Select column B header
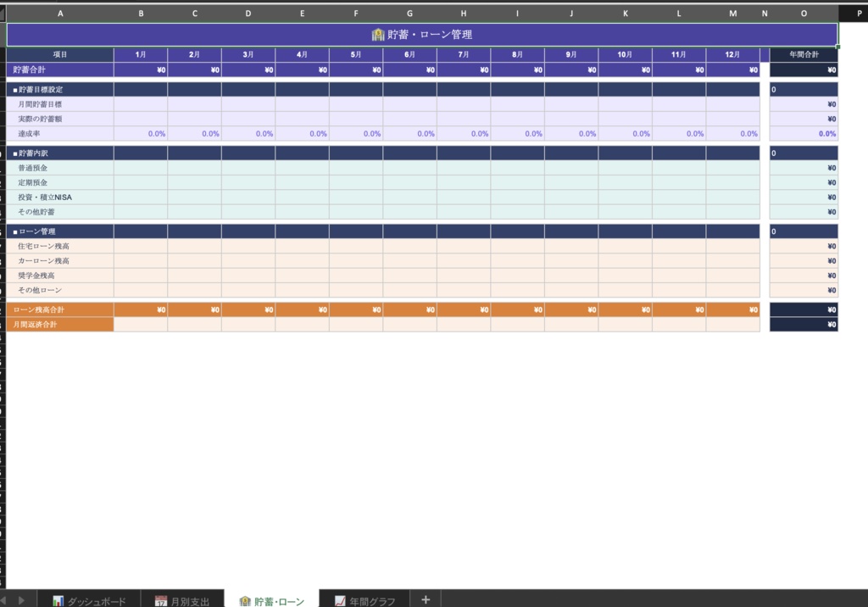The height and width of the screenshot is (607, 868). (141, 14)
